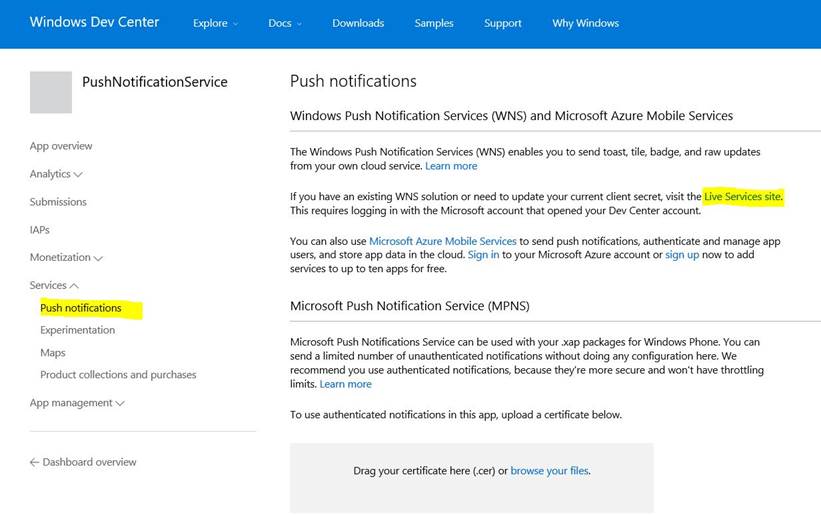The image size is (821, 515).
Task: Click Windows Dev Center logo text
Action: pos(94,22)
